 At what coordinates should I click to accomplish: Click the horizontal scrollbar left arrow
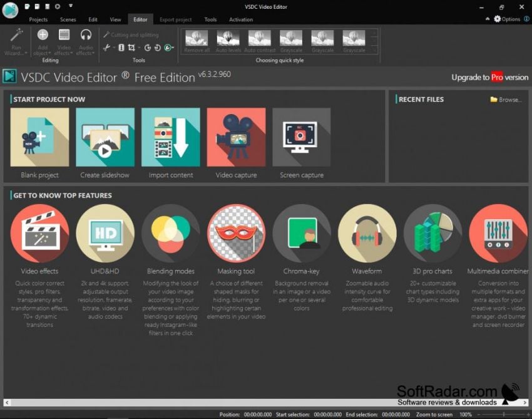coord(7,402)
